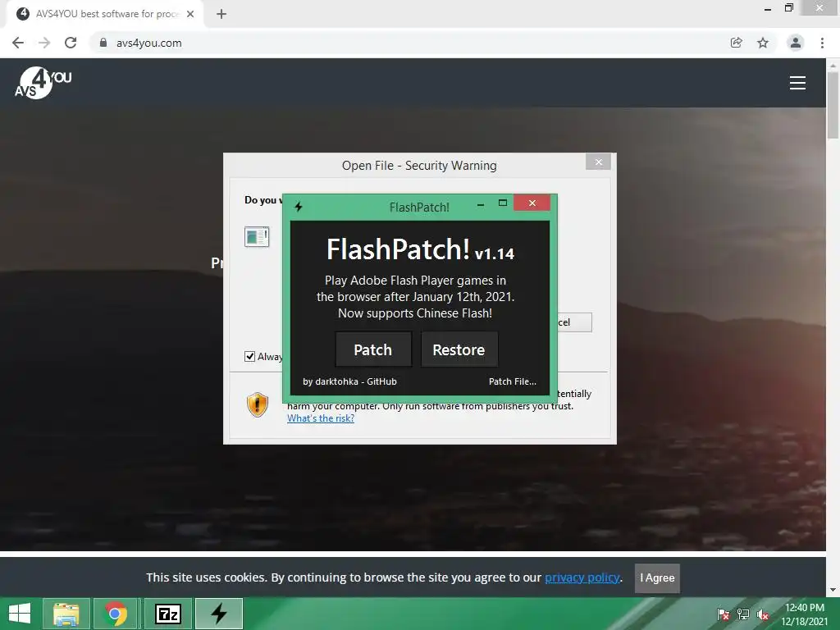Open the clock showing 12:40 PM

tap(804, 614)
